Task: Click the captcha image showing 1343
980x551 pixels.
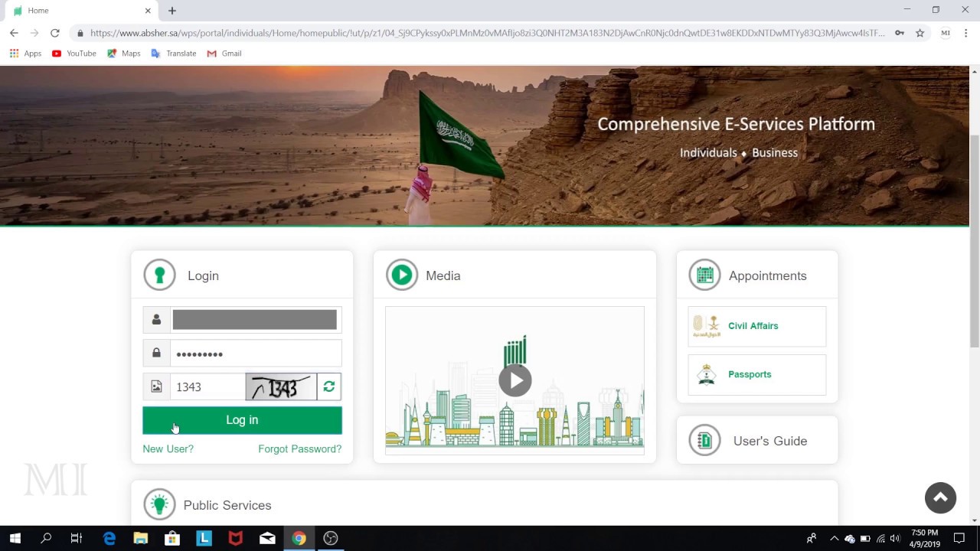Action: click(281, 386)
